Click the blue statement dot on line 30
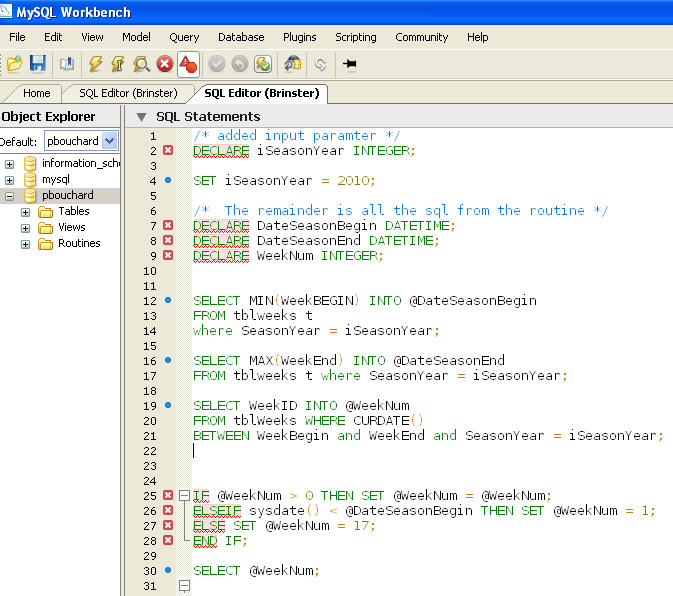The width and height of the screenshot is (673, 596). pyautogui.click(x=168, y=570)
